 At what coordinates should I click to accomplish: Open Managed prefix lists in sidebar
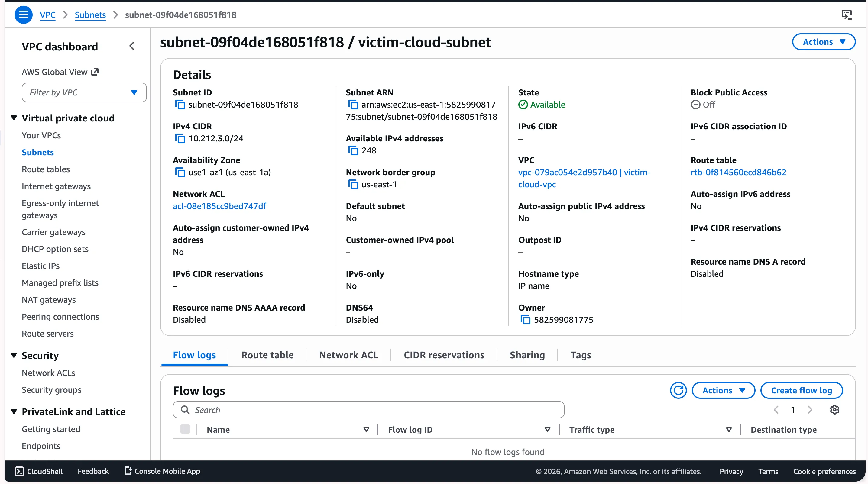click(x=60, y=282)
